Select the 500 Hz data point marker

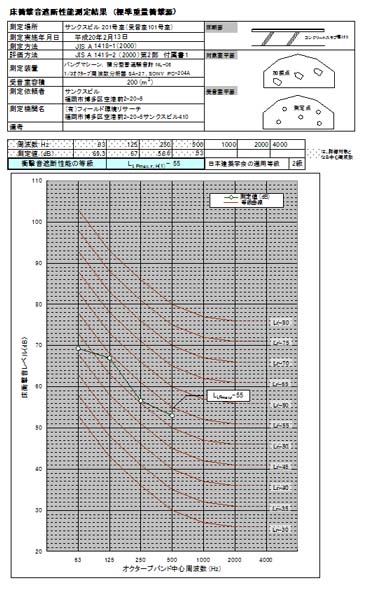[172, 416]
